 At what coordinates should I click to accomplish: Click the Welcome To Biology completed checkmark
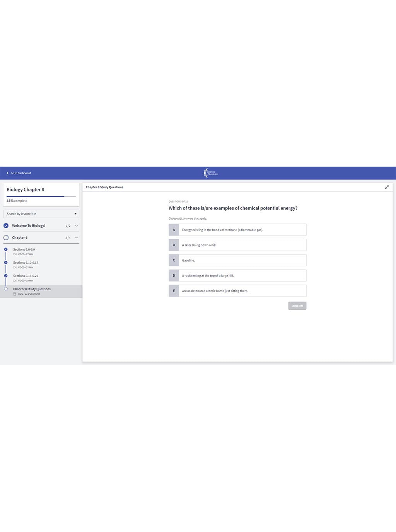click(6, 226)
